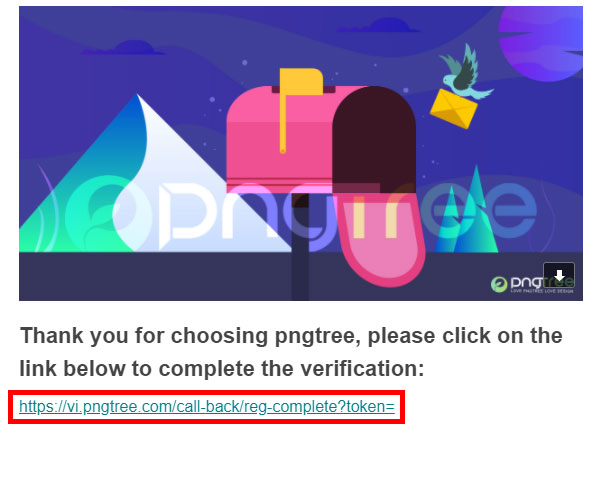The height and width of the screenshot is (494, 611).
Task: Click the cloud at top center sky
Action: pyautogui.click(x=379, y=25)
